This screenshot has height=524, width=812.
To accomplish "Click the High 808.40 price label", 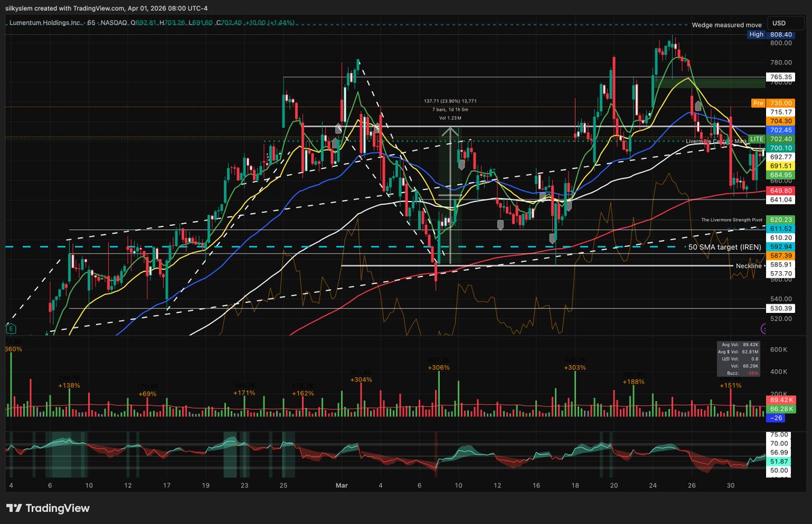I will tap(770, 34).
